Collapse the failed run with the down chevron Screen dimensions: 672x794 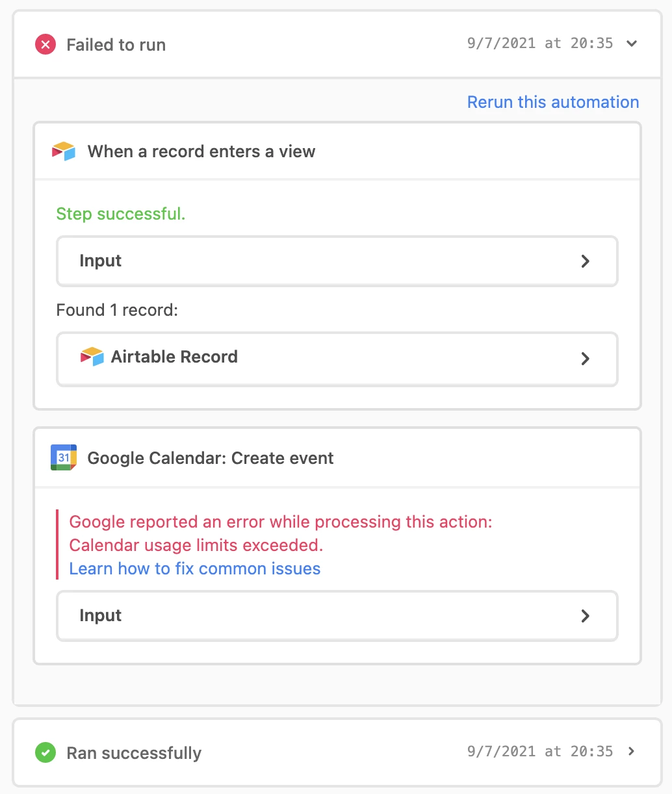pyautogui.click(x=632, y=44)
